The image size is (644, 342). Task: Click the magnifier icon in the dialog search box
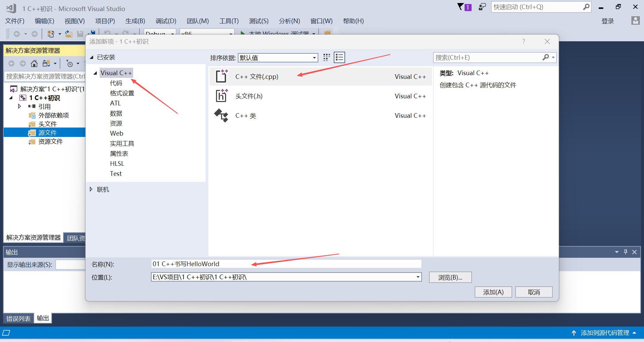pos(546,57)
